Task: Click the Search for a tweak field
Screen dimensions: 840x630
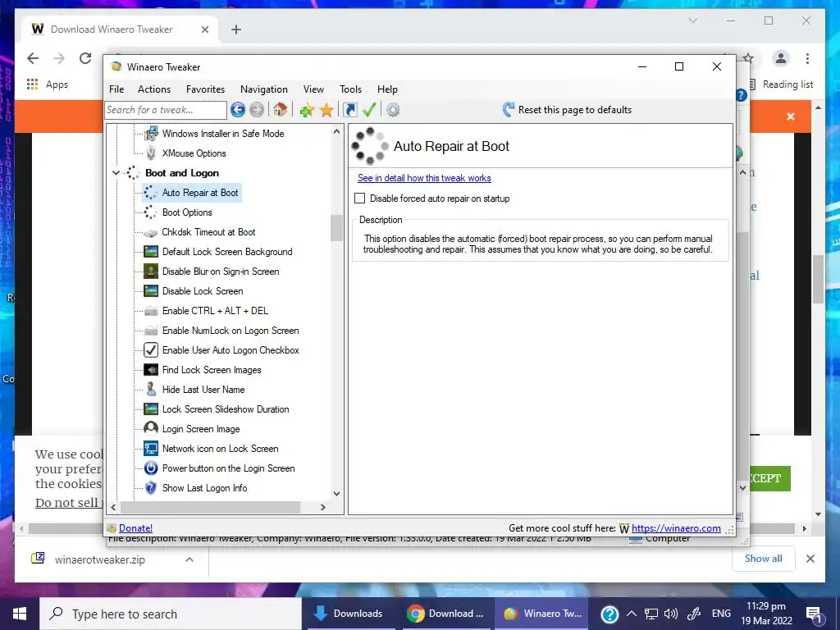Action: click(166, 110)
